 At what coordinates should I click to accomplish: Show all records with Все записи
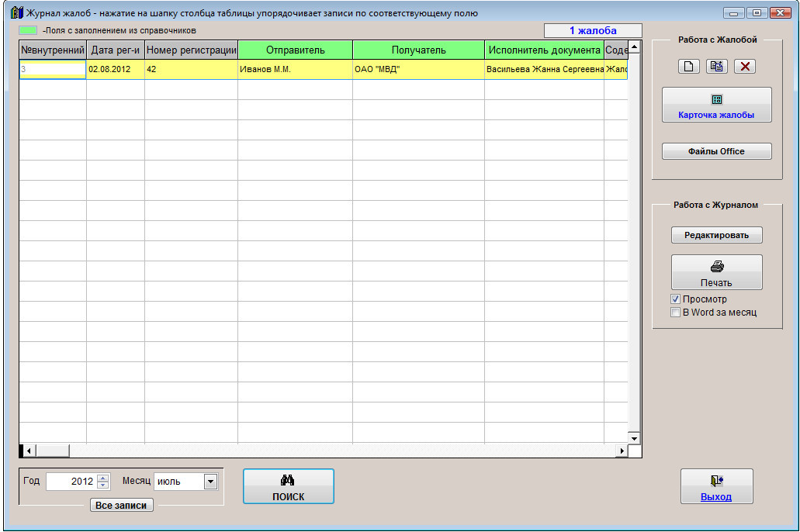click(121, 506)
